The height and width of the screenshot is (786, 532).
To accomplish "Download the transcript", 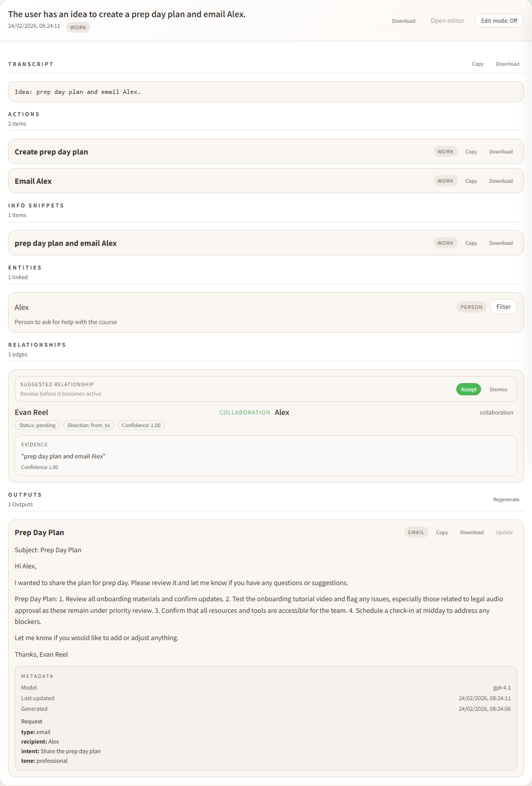I will (507, 64).
